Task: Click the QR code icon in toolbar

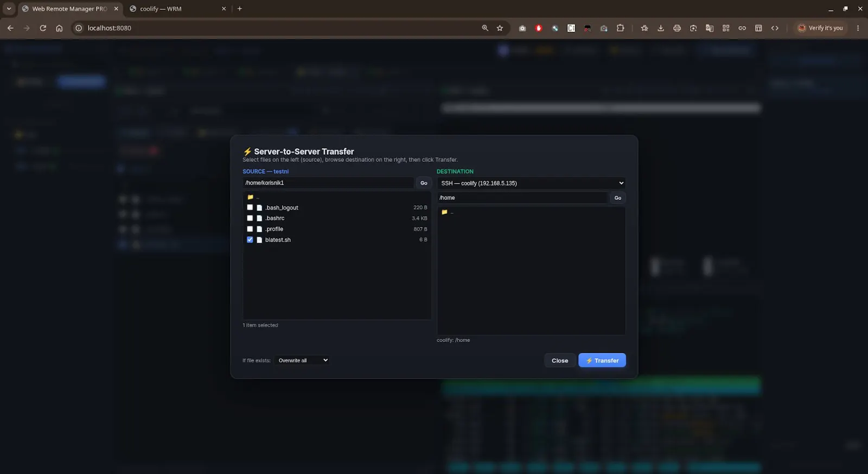Action: pyautogui.click(x=726, y=28)
